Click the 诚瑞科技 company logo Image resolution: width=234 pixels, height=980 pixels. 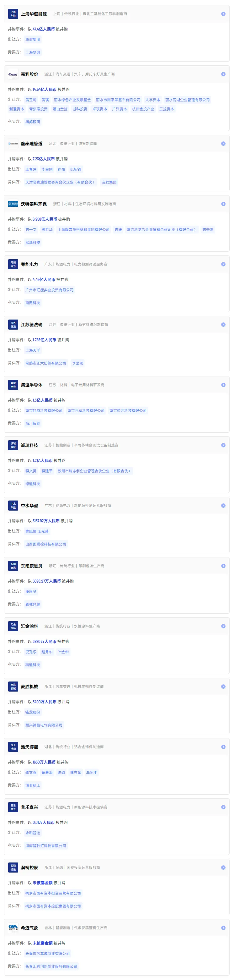13,445
